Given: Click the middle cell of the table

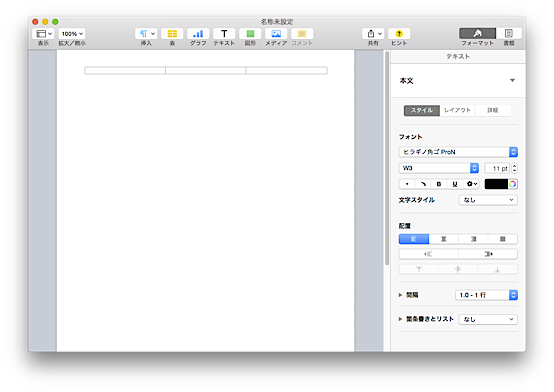Looking at the screenshot, I should [206, 70].
